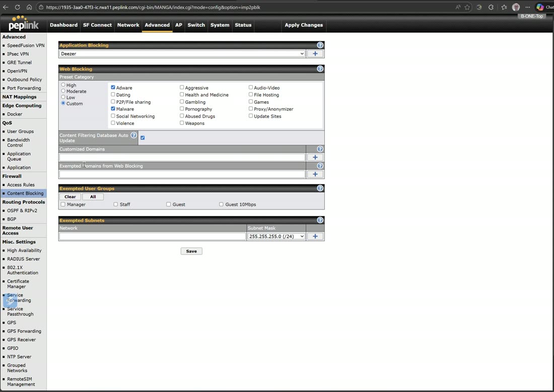Open the Network tab
The width and height of the screenshot is (554, 392).
128,25
